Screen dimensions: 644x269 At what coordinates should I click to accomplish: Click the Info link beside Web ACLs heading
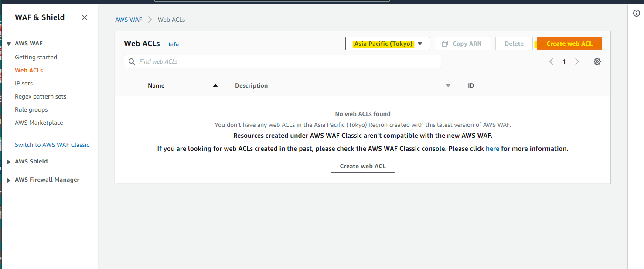174,44
